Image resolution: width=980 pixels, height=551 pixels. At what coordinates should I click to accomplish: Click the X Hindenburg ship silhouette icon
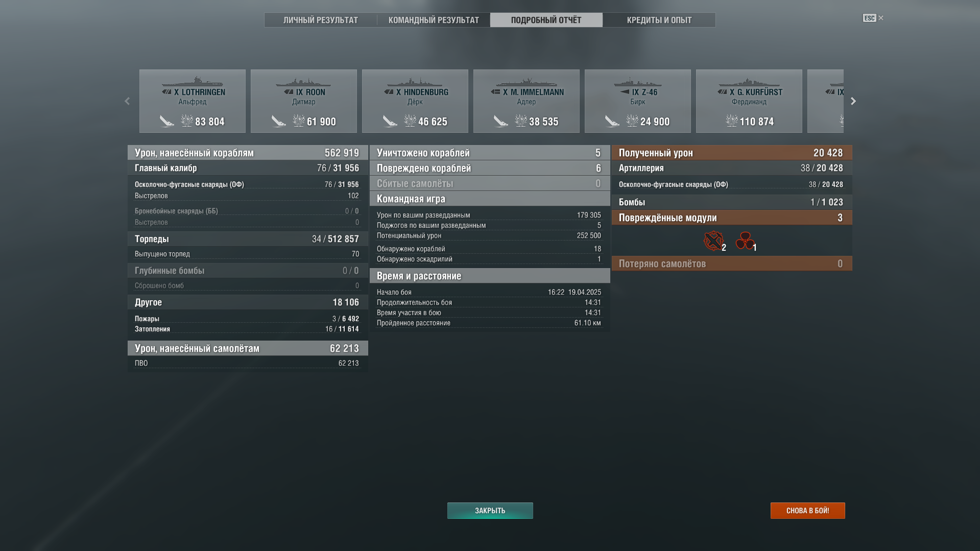point(415,82)
